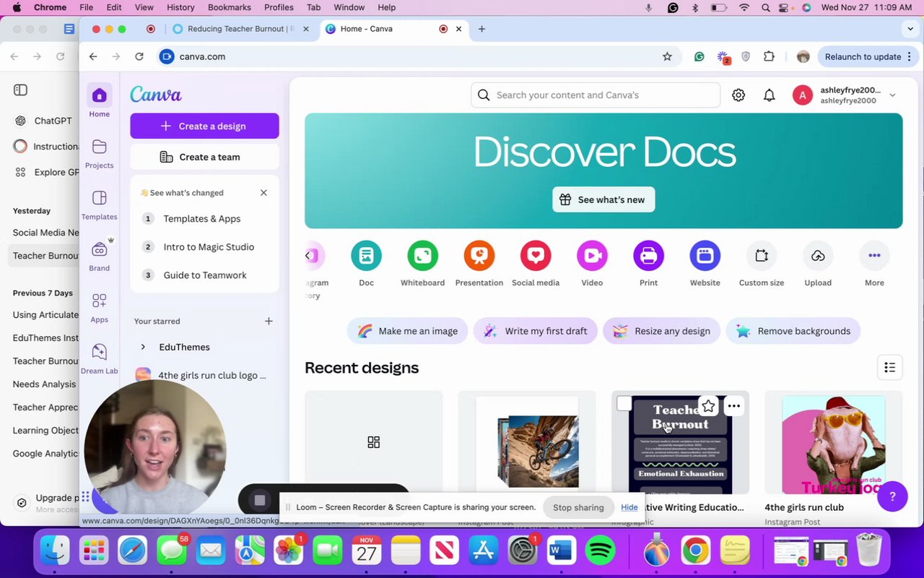Close the See what's changed panel

coord(263,193)
